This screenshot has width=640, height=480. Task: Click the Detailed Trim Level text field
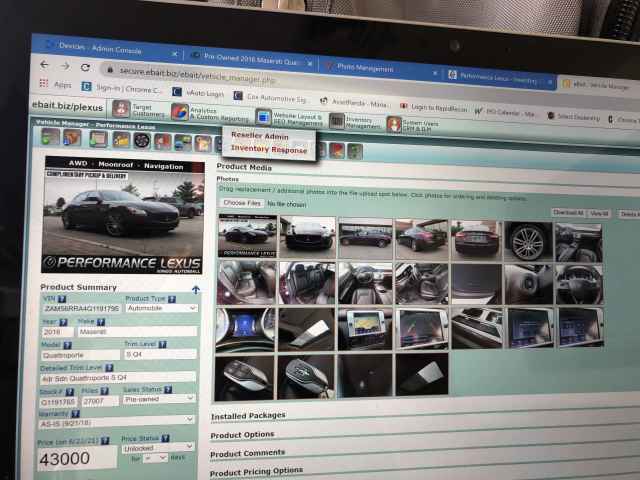click(x=118, y=378)
